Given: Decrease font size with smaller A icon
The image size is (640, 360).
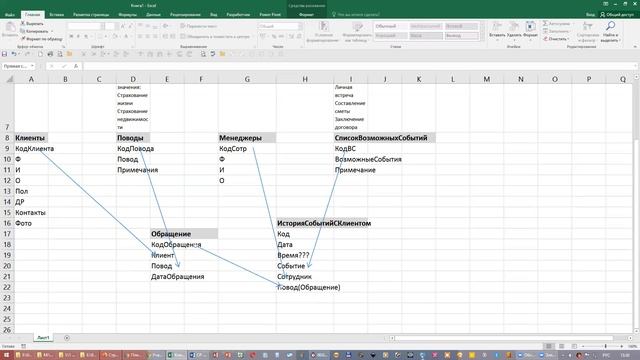Looking at the screenshot, I should (130, 26).
